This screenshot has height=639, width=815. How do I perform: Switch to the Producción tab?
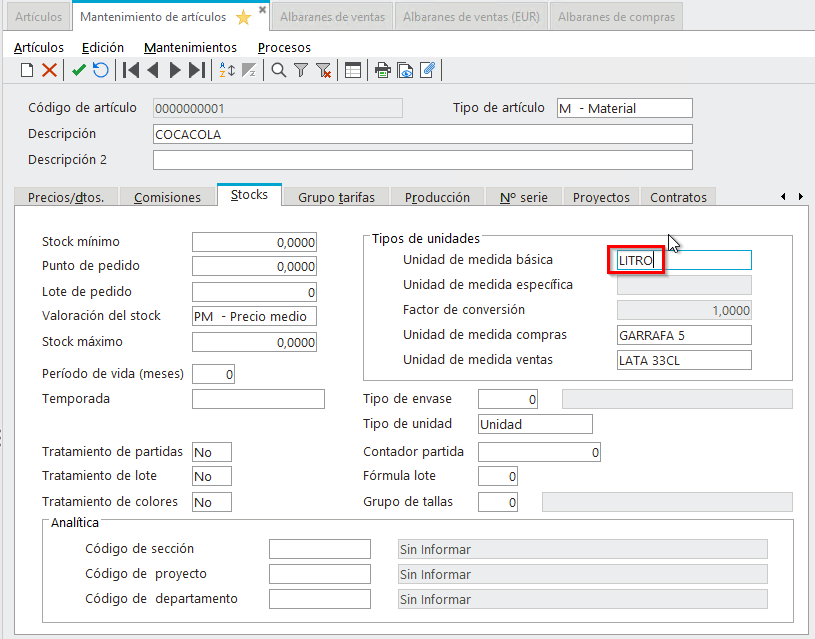(x=438, y=197)
